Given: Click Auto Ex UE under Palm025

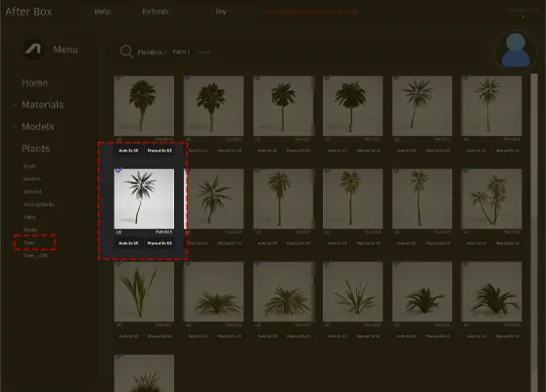Looking at the screenshot, I should (128, 243).
